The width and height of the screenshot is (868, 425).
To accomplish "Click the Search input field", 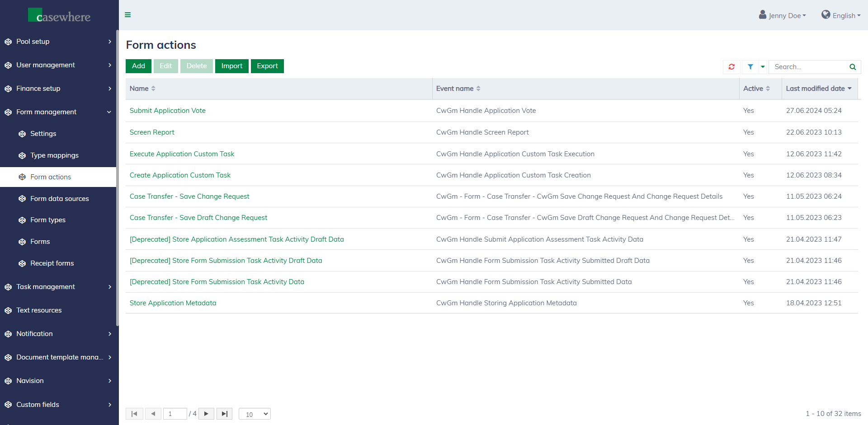I will (x=808, y=67).
